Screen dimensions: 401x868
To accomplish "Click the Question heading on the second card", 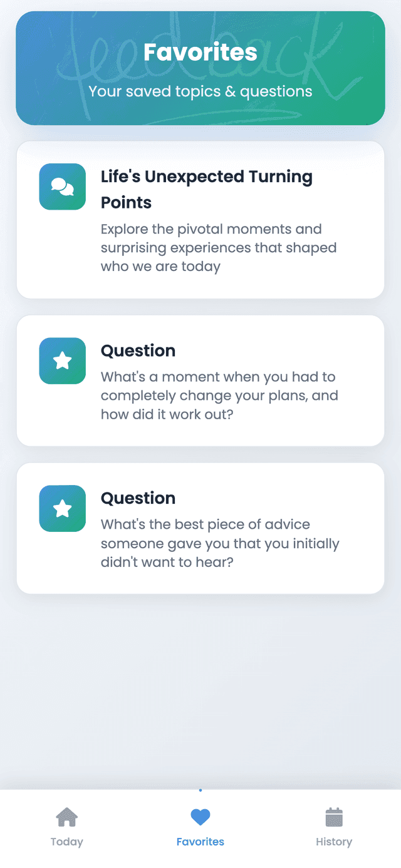I will (x=138, y=350).
